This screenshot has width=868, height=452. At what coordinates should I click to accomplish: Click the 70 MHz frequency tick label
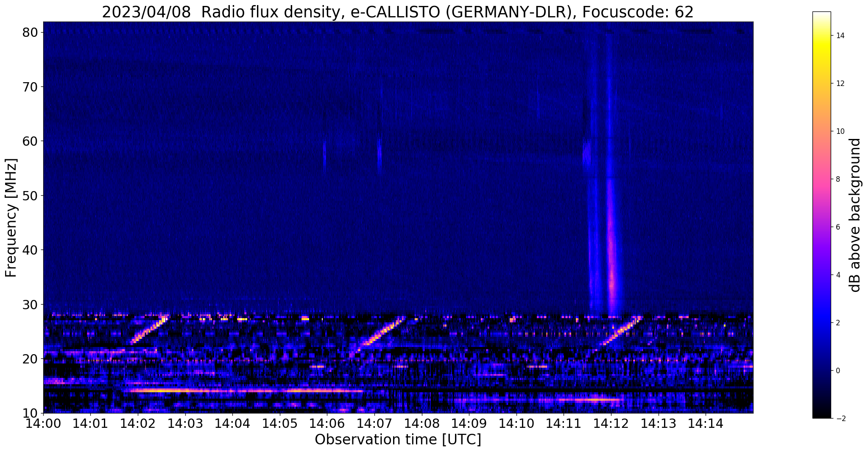(x=31, y=86)
